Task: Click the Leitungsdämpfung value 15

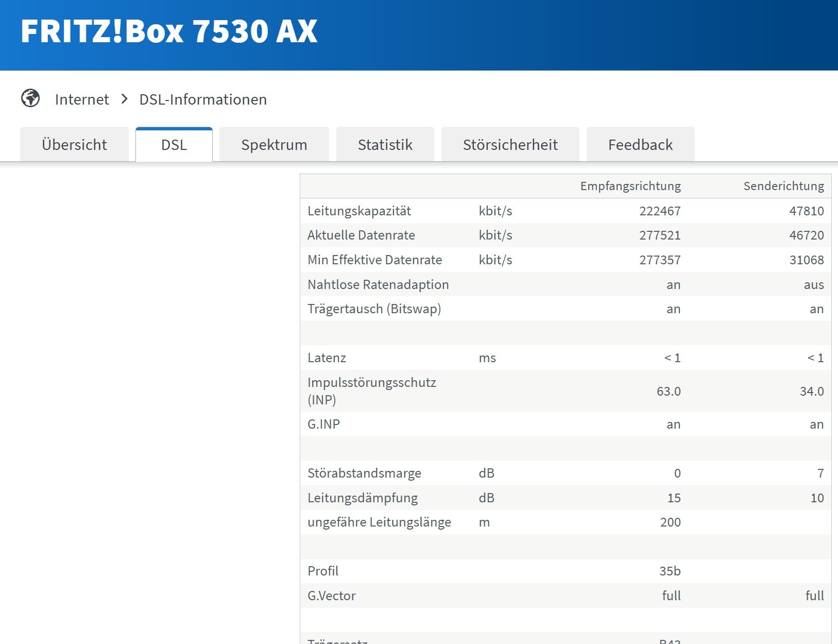Action: coord(674,498)
